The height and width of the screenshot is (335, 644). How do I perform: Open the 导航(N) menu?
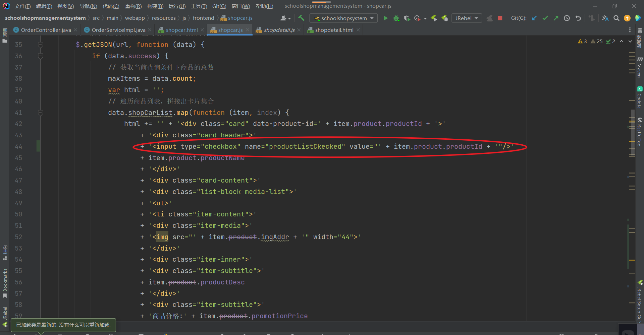click(88, 6)
